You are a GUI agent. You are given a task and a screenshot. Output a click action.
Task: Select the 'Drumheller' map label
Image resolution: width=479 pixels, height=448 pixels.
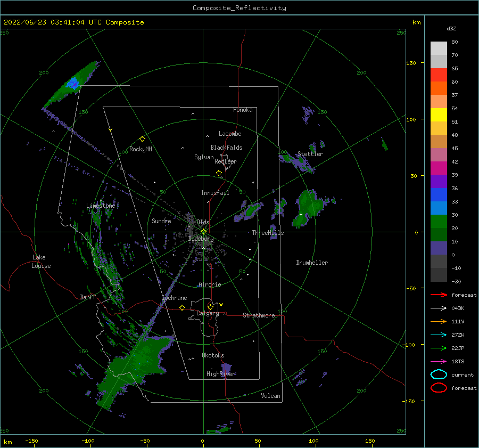tap(312, 263)
